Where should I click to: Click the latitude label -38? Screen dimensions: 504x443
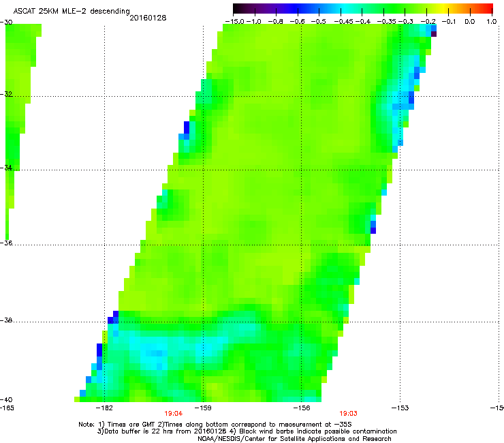(x=6, y=320)
